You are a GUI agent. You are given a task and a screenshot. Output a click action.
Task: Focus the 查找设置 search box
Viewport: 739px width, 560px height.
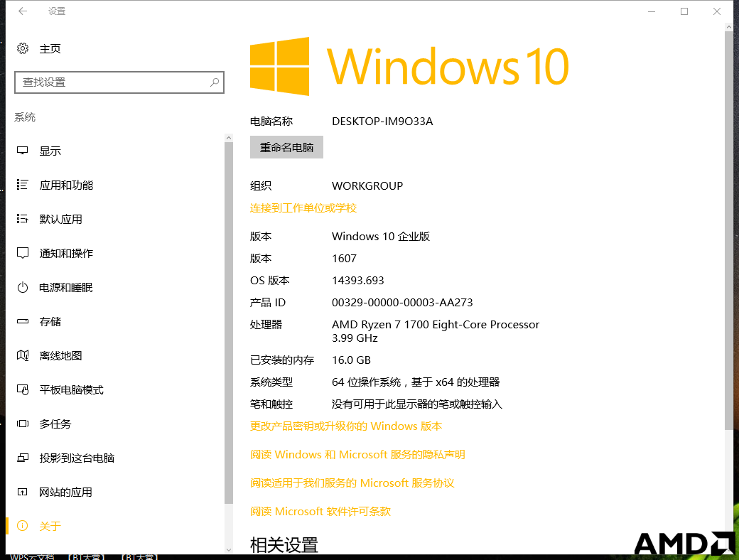click(x=119, y=82)
